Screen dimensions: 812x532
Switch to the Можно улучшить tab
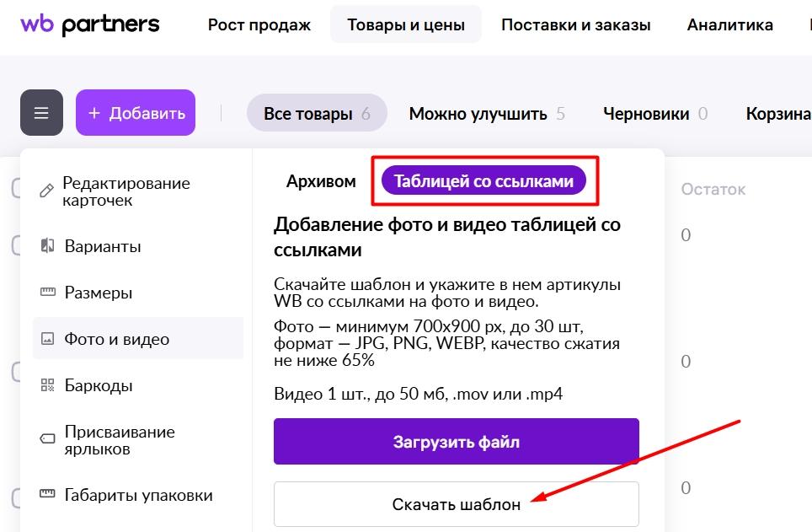pos(487,114)
